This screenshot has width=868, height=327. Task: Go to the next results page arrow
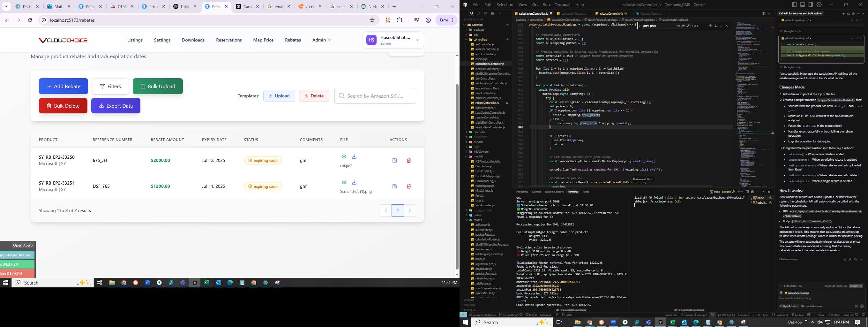[410, 210]
